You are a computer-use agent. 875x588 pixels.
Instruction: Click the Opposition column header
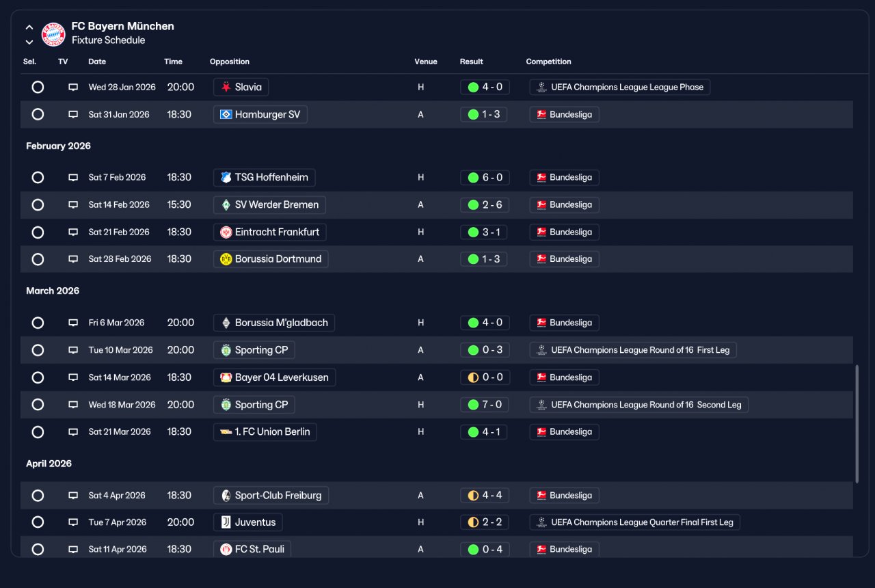tap(230, 62)
